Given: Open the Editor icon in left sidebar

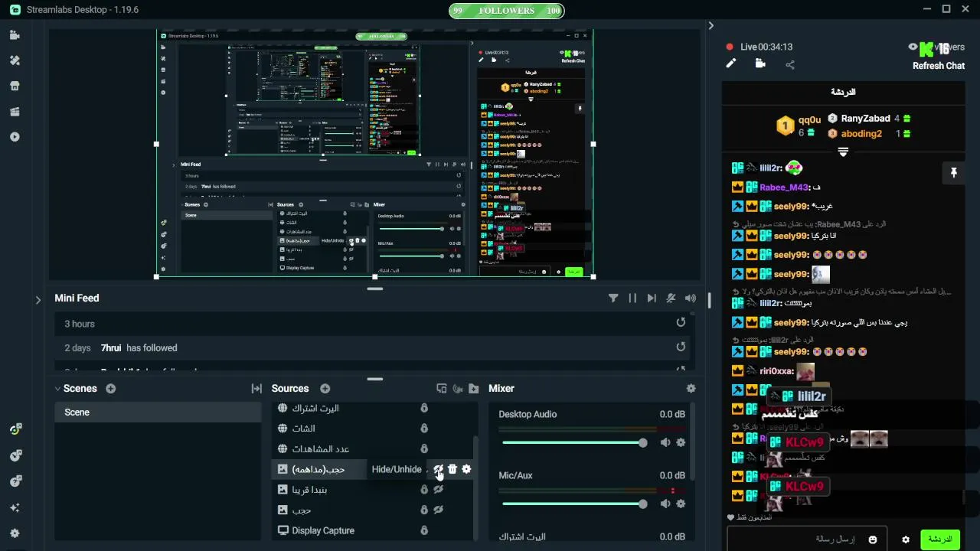Looking at the screenshot, I should coord(15,35).
